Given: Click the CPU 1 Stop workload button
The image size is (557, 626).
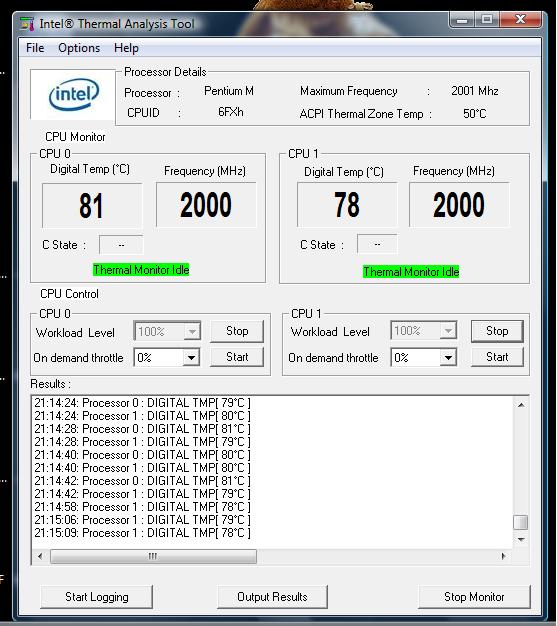Looking at the screenshot, I should (x=497, y=331).
